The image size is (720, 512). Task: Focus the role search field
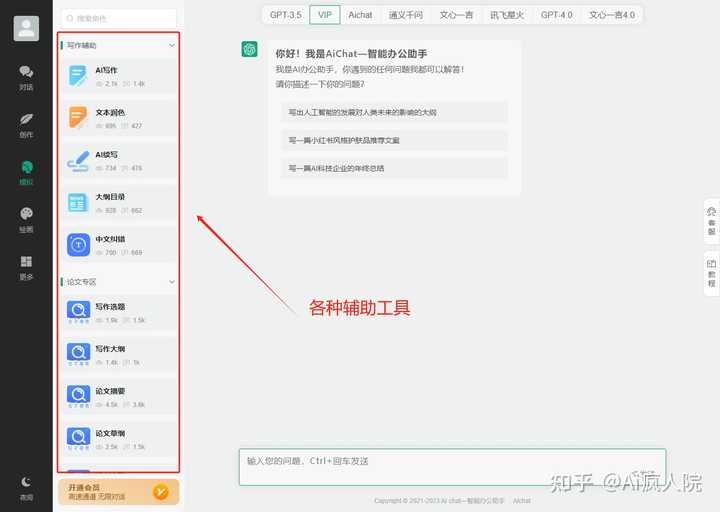tap(119, 18)
